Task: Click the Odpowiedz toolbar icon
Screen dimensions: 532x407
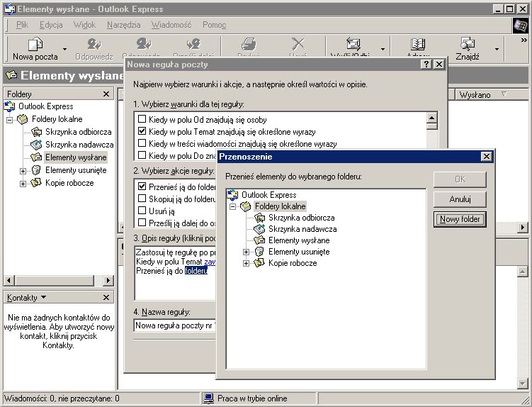Action: [94, 44]
